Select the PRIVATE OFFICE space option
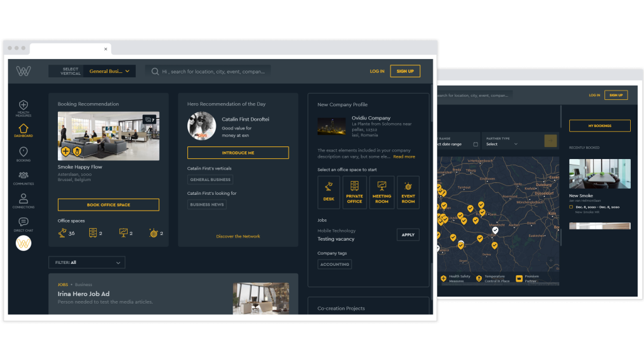Image resolution: width=644 pixels, height=362 pixels. pyautogui.click(x=355, y=192)
